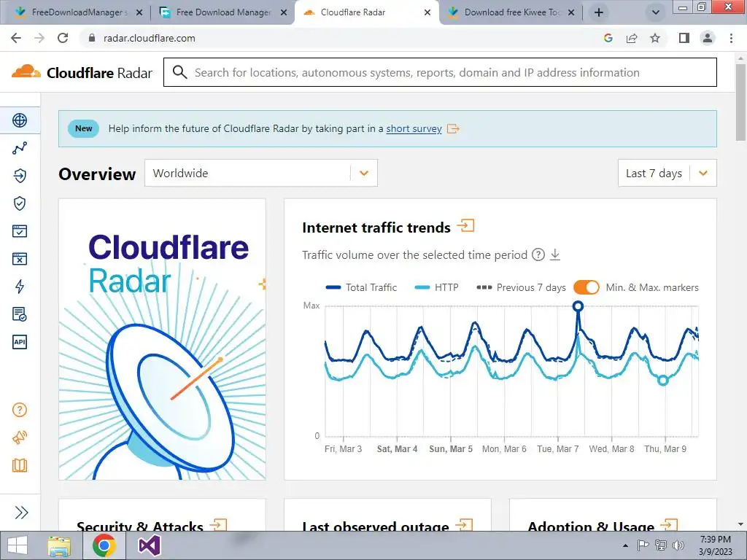Open Chrome from the taskbar
The image size is (747, 560).
[104, 545]
